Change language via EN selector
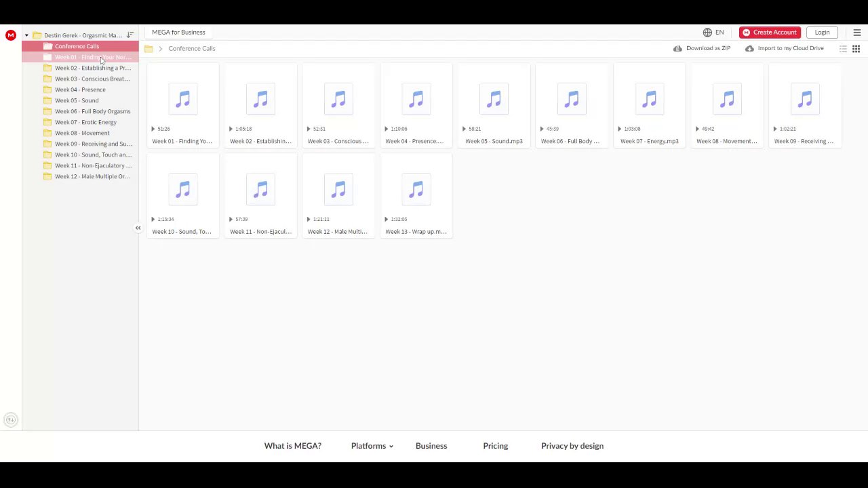Screen dimensions: 868x488 (x=719, y=33)
